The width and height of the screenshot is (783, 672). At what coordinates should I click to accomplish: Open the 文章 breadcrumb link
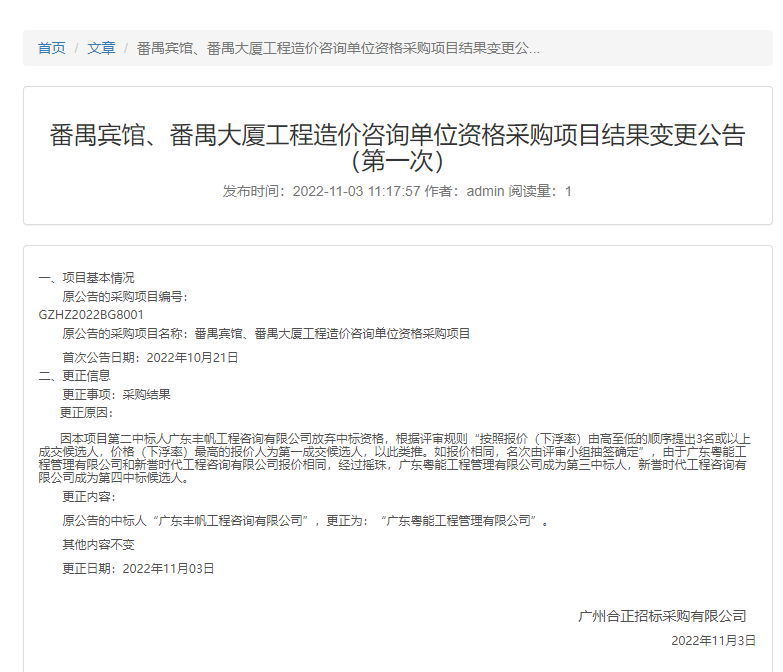(x=101, y=48)
